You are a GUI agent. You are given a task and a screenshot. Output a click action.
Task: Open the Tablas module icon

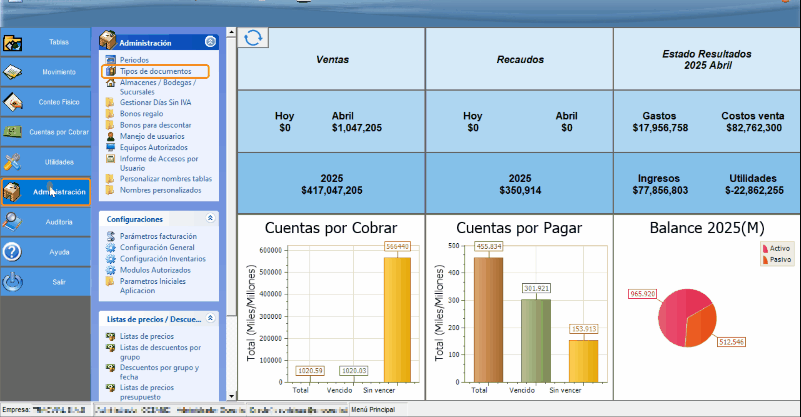point(14,43)
